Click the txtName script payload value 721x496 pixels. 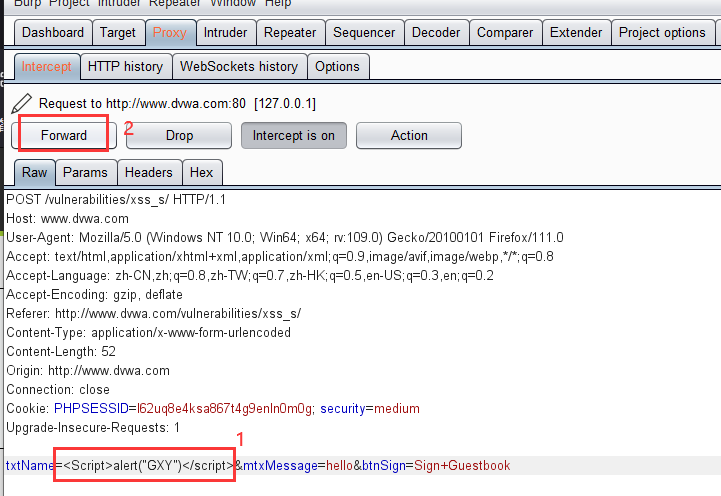point(149,466)
